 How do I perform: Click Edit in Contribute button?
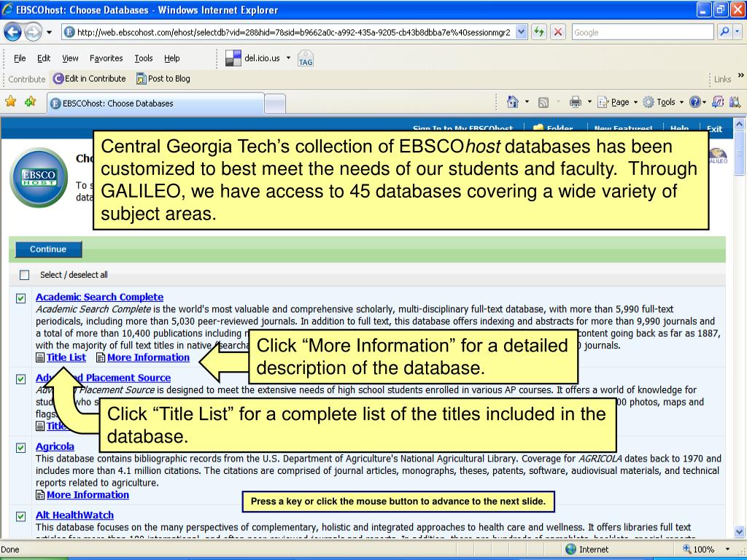click(90, 79)
